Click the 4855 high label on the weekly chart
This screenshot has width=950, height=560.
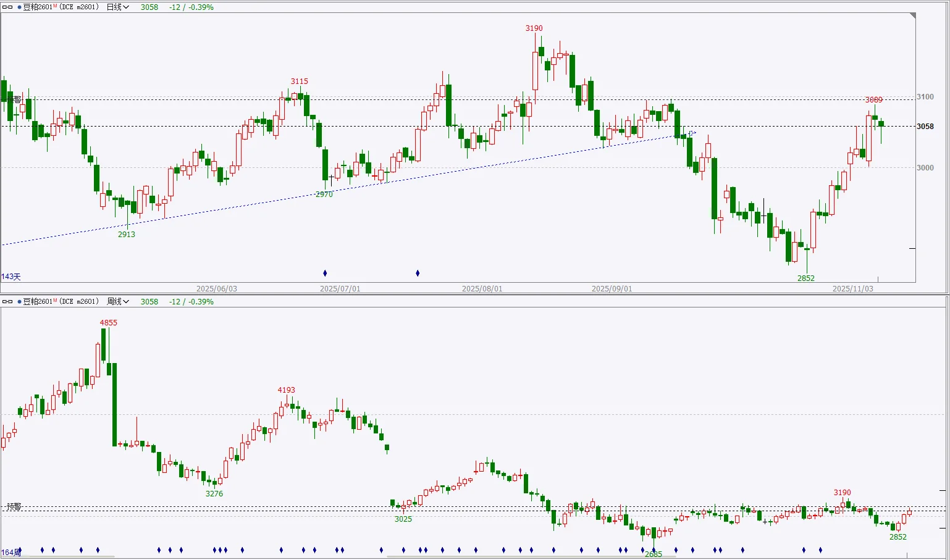coord(109,323)
